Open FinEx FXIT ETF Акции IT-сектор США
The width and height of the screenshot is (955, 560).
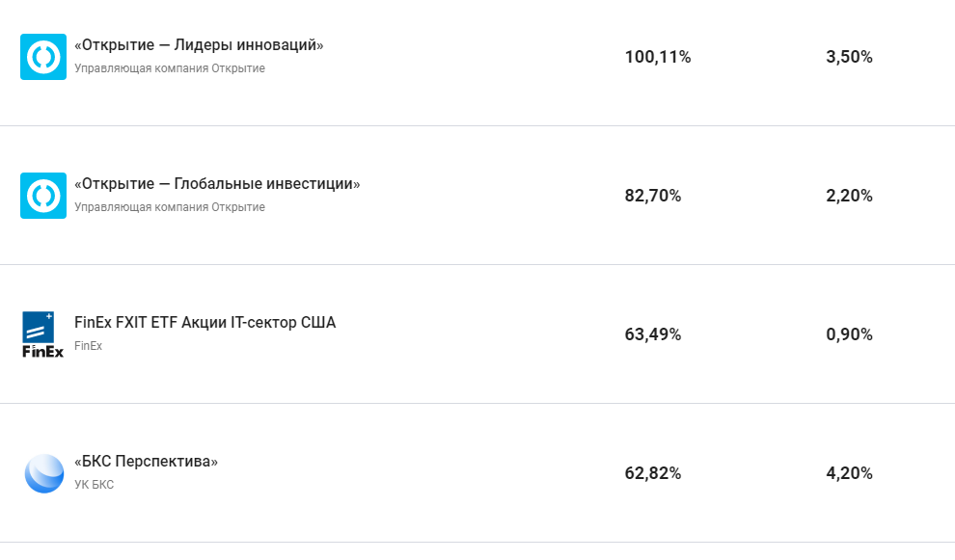[205, 323]
